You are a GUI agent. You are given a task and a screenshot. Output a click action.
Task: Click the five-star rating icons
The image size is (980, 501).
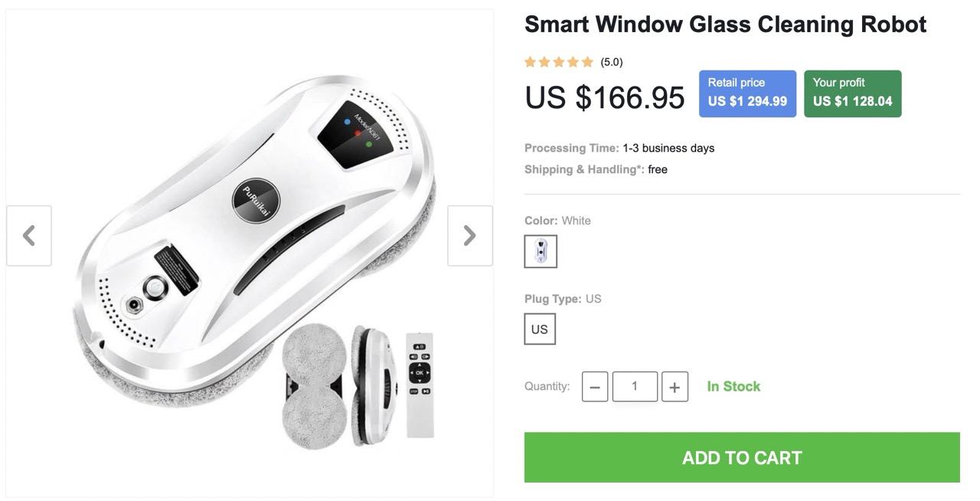coord(559,62)
